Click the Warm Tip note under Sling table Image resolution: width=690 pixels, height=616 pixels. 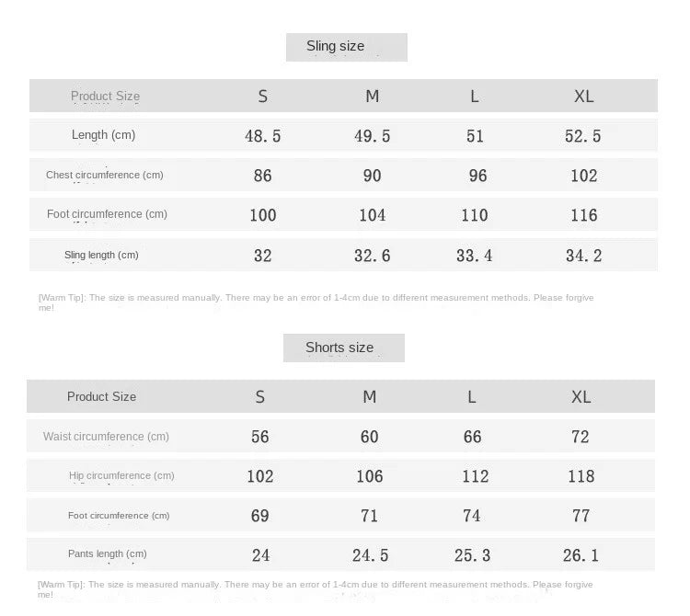click(316, 302)
